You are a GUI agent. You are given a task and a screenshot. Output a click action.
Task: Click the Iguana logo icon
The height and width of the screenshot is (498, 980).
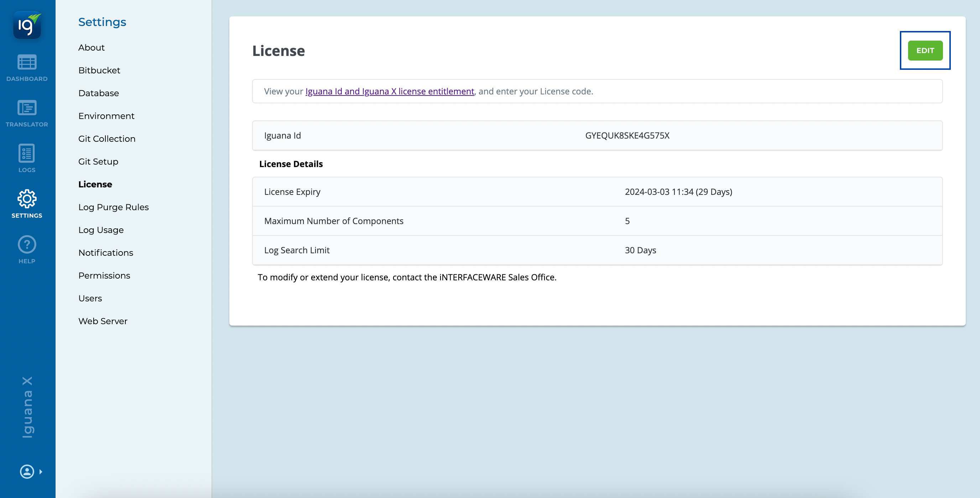click(x=27, y=25)
